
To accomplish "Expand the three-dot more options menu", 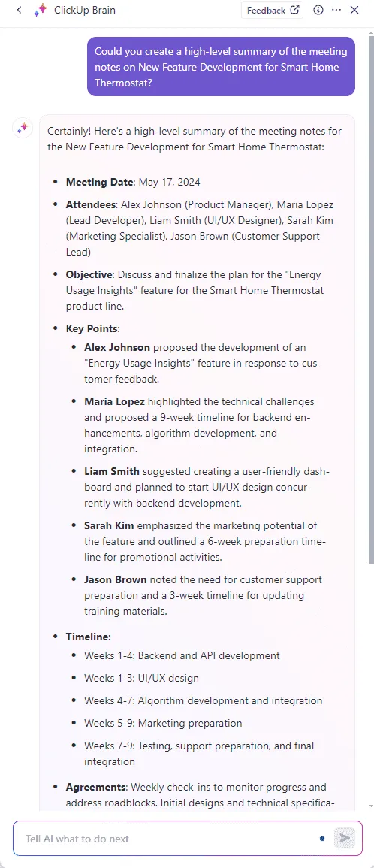I will 336,10.
